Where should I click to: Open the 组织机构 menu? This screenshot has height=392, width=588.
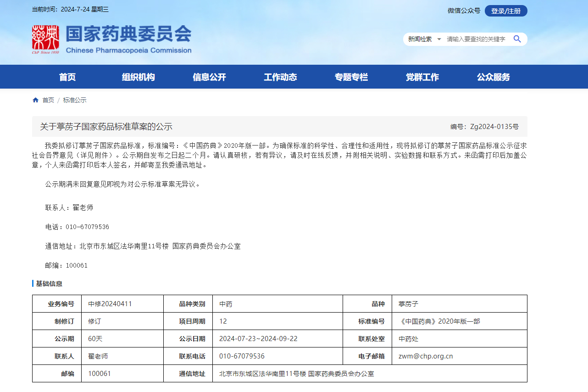138,77
